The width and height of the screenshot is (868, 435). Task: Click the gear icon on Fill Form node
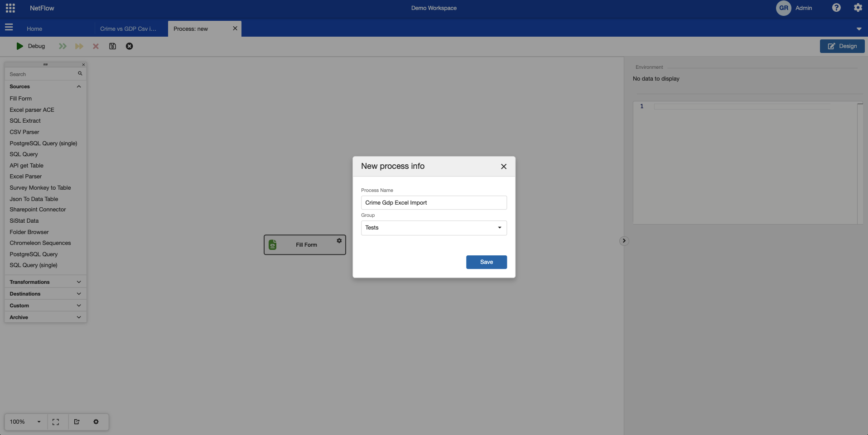(x=339, y=241)
